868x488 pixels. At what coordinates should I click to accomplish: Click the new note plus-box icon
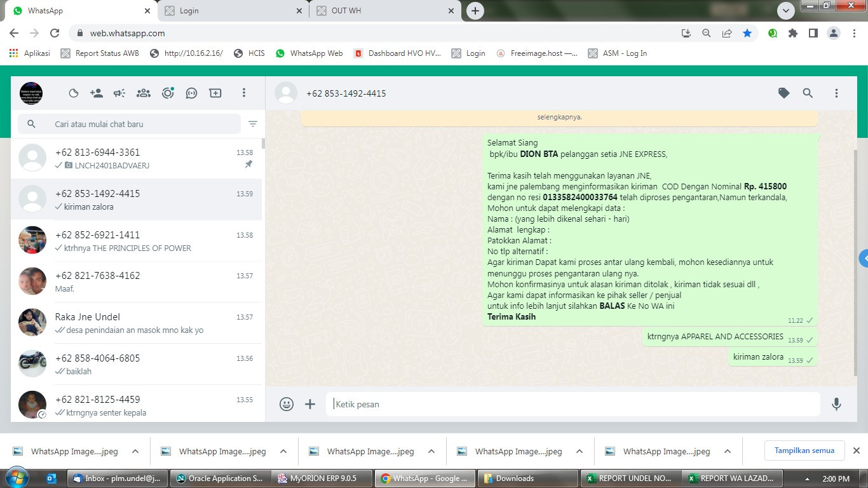[x=215, y=93]
